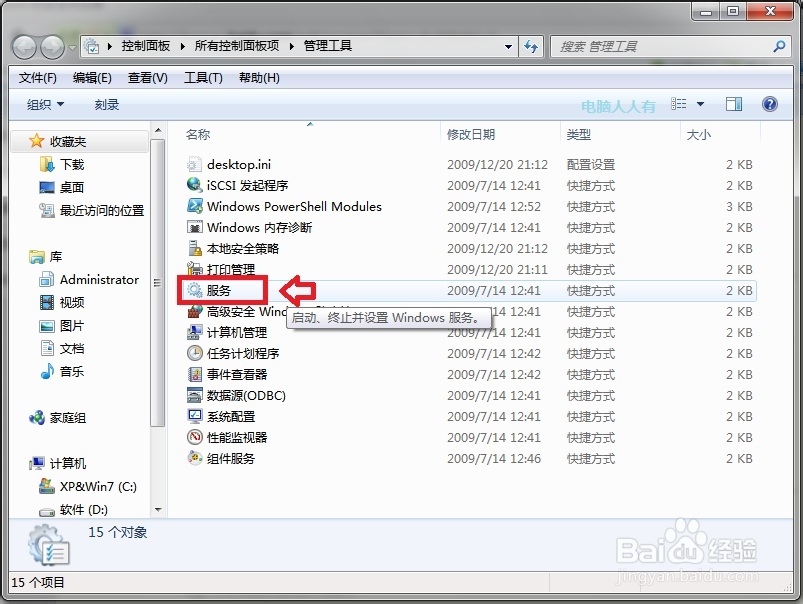This screenshot has height=604, width=803.
Task: Run Windows 内存诊断 shortcut
Action: coord(253,227)
